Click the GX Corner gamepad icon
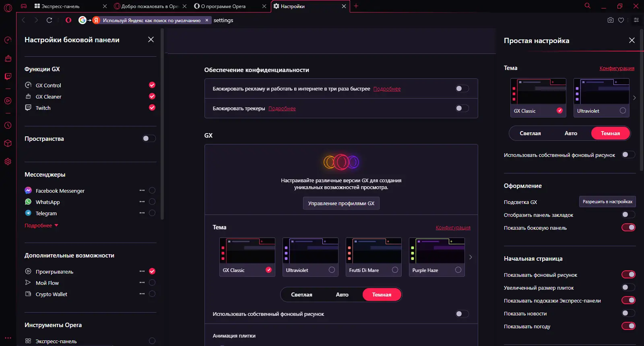Viewport: 644px width, 346px height. [x=24, y=6]
